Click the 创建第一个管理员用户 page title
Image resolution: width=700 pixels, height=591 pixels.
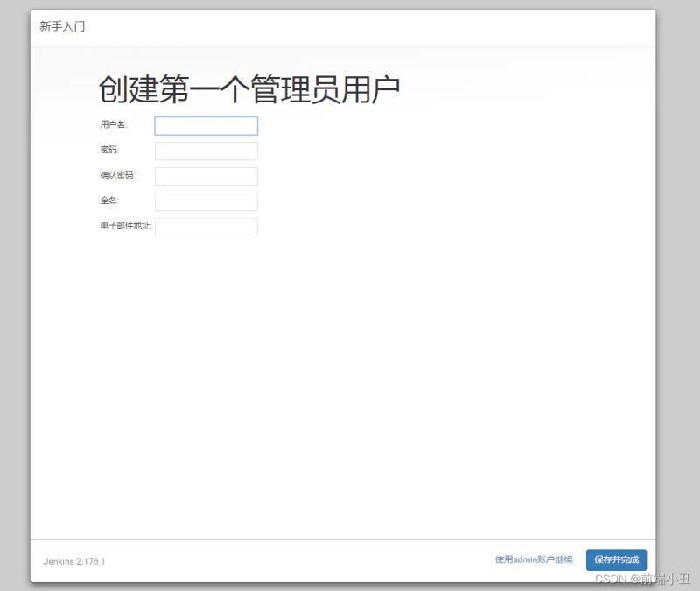tap(251, 88)
